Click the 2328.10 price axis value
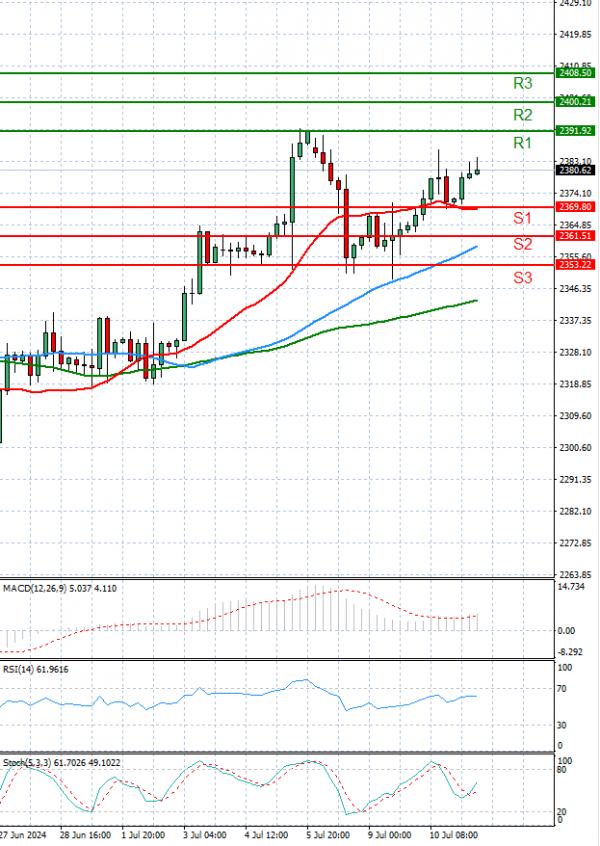This screenshot has width=600, height=846. pyautogui.click(x=575, y=353)
